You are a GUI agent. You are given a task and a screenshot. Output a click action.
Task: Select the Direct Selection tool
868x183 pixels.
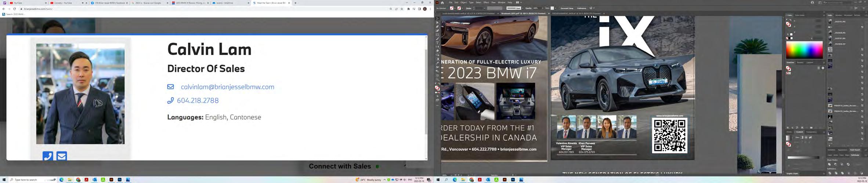pos(437,22)
